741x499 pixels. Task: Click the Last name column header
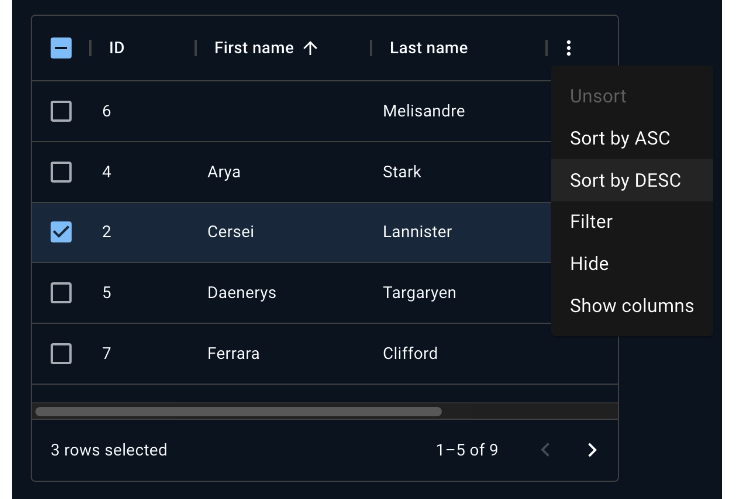[428, 48]
